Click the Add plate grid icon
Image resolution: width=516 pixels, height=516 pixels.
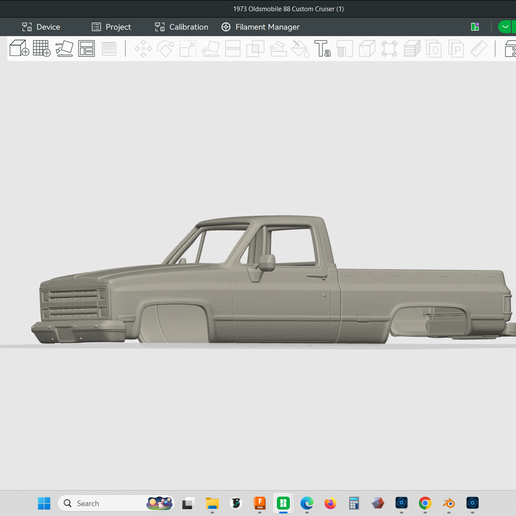pyautogui.click(x=42, y=48)
